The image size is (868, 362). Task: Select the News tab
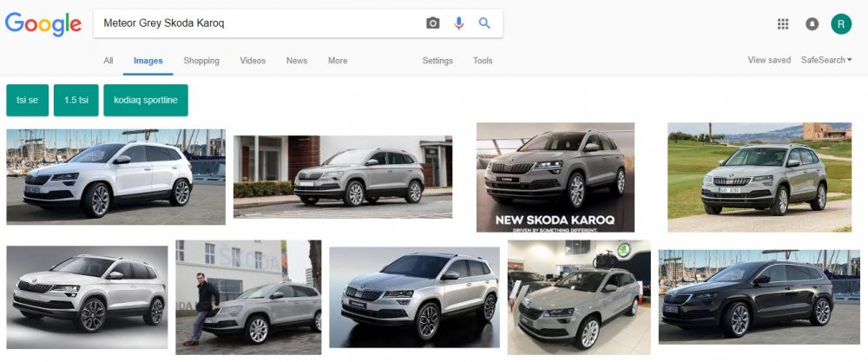(x=297, y=61)
